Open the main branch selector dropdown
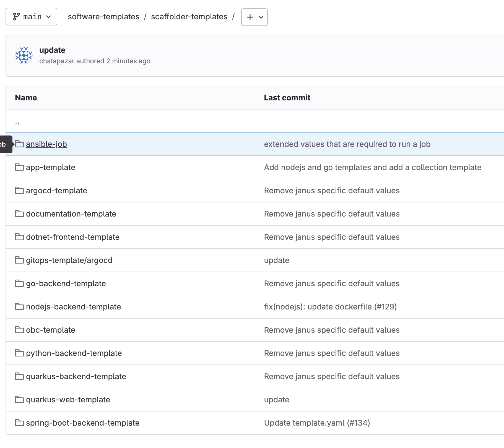 (x=31, y=17)
